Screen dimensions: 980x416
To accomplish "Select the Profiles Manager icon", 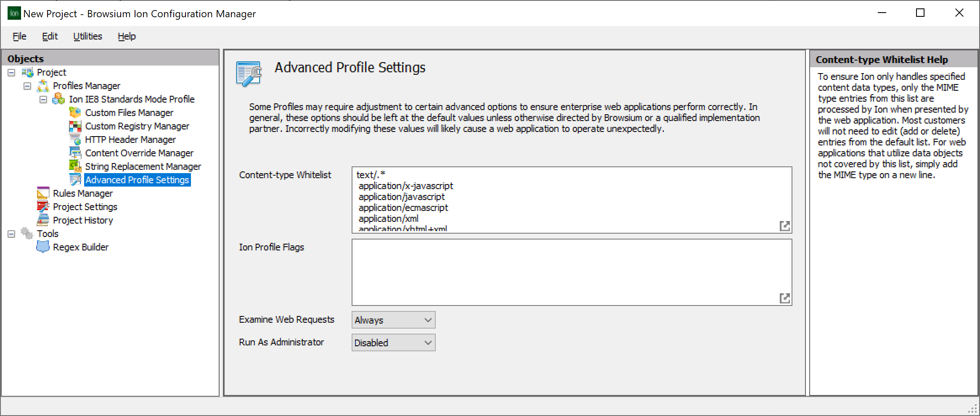I will click(x=43, y=85).
